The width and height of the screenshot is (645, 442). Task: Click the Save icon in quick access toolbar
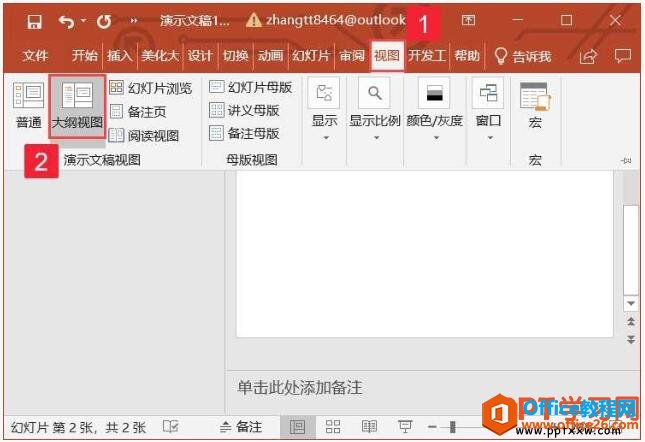35,20
